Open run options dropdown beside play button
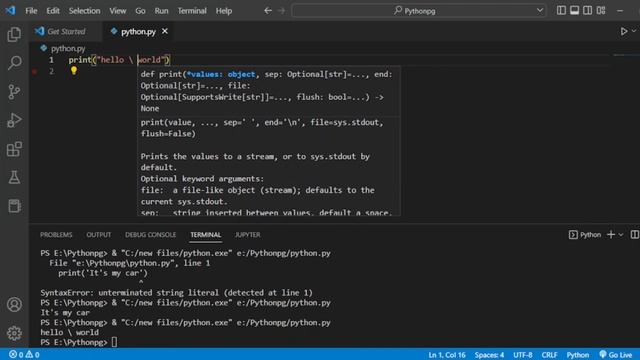Screen dimensions: 640x360 [x=634, y=31]
